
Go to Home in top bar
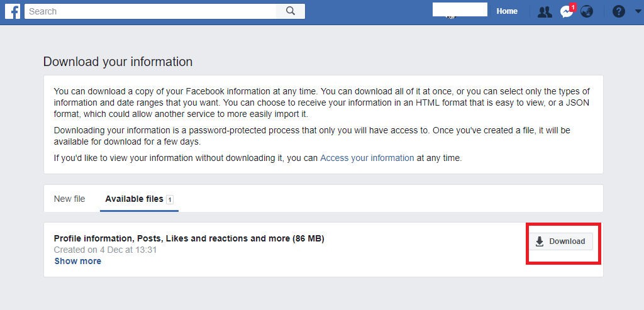507,11
